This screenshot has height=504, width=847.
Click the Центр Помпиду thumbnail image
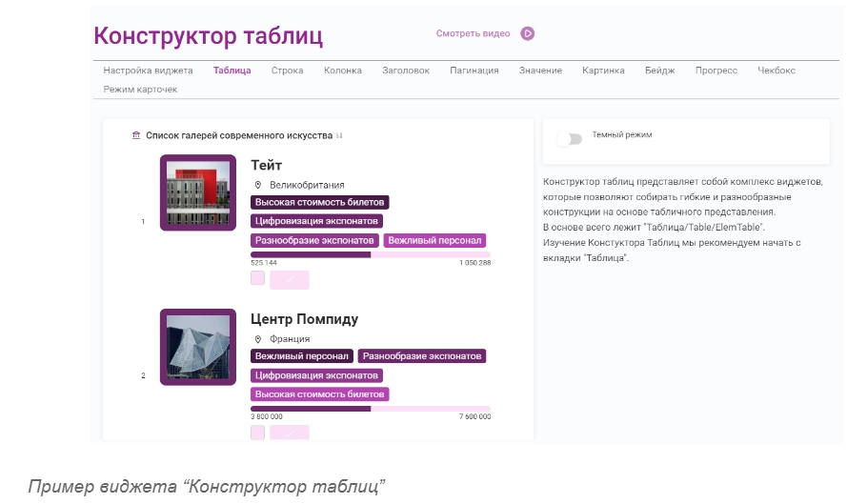198,347
